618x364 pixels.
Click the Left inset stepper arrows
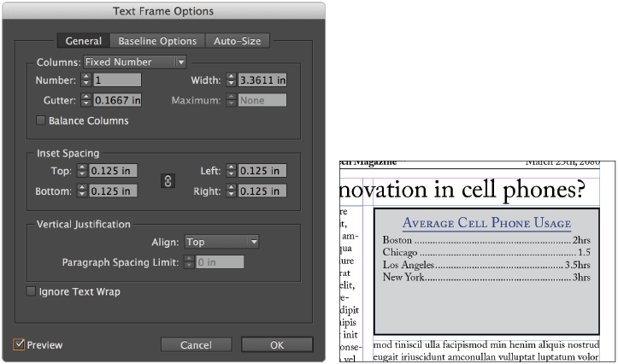click(232, 171)
